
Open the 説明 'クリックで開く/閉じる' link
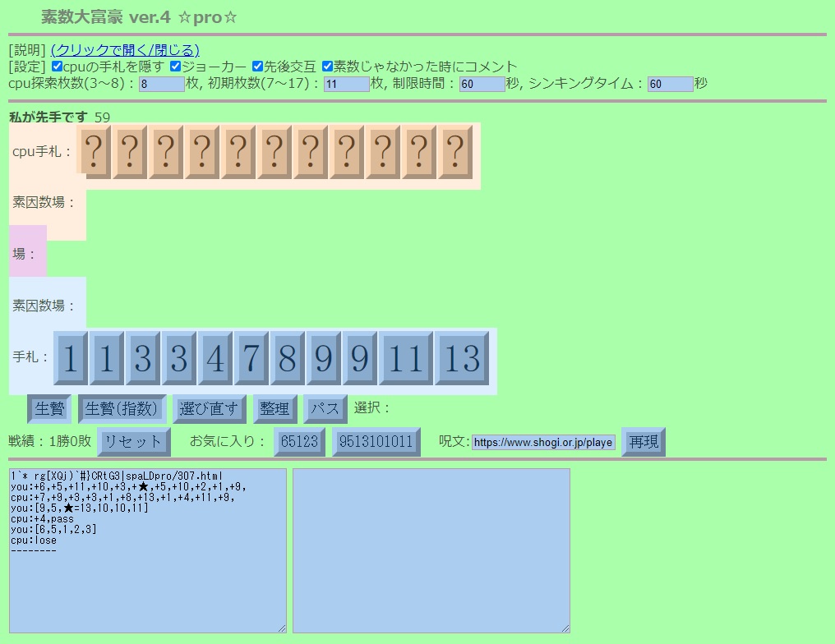click(125, 50)
